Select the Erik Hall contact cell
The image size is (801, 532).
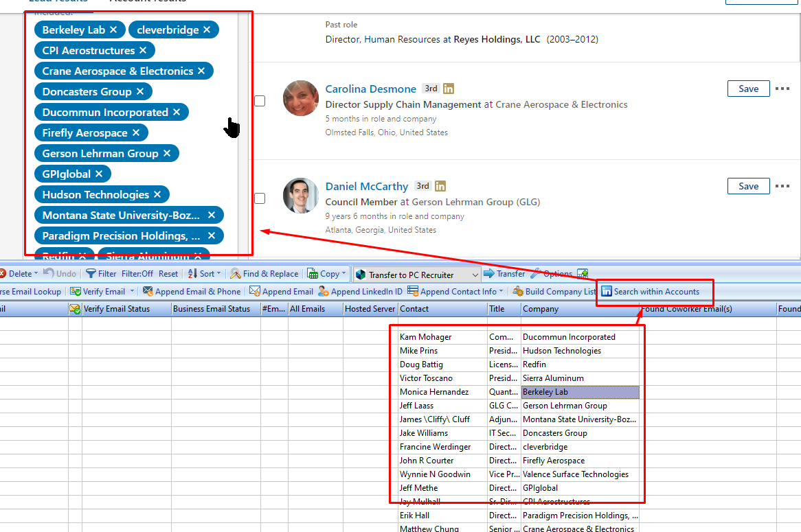pyautogui.click(x=442, y=516)
